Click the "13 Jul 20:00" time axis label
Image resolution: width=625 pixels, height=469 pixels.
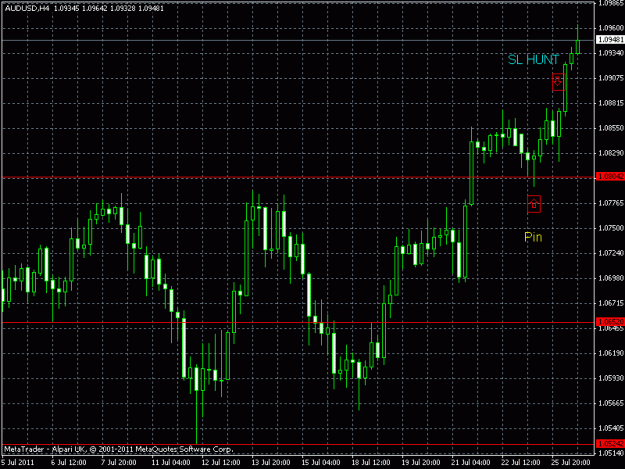(271, 462)
